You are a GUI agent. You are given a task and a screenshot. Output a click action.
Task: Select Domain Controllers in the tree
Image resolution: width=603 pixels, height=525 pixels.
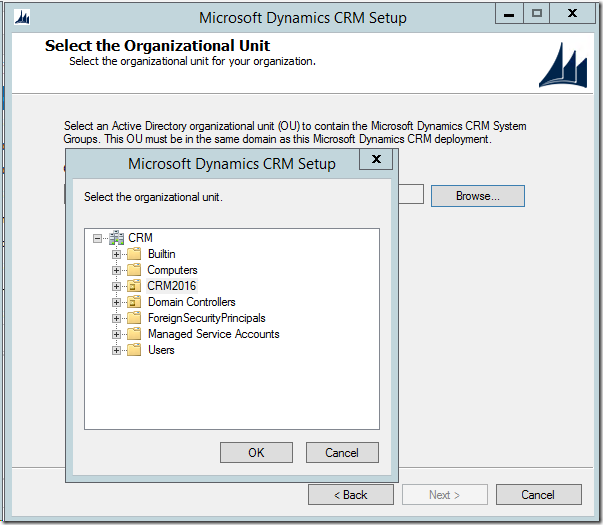pyautogui.click(x=192, y=302)
